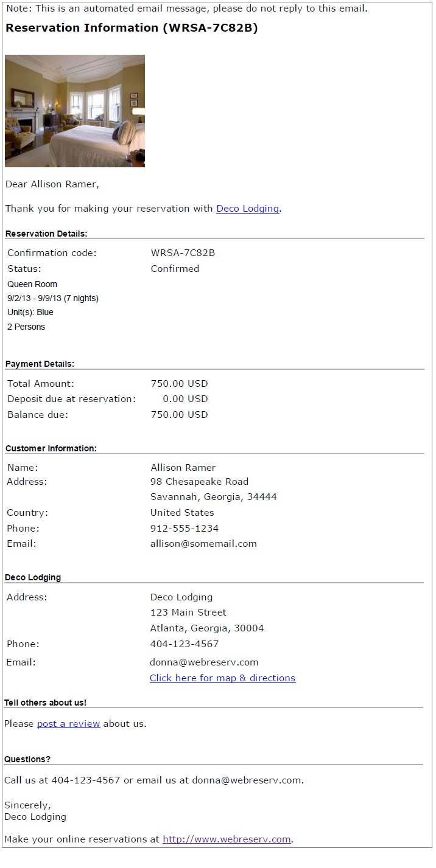Click the Confirmed status text
Image resolution: width=436 pixels, height=868 pixels.
click(x=175, y=269)
